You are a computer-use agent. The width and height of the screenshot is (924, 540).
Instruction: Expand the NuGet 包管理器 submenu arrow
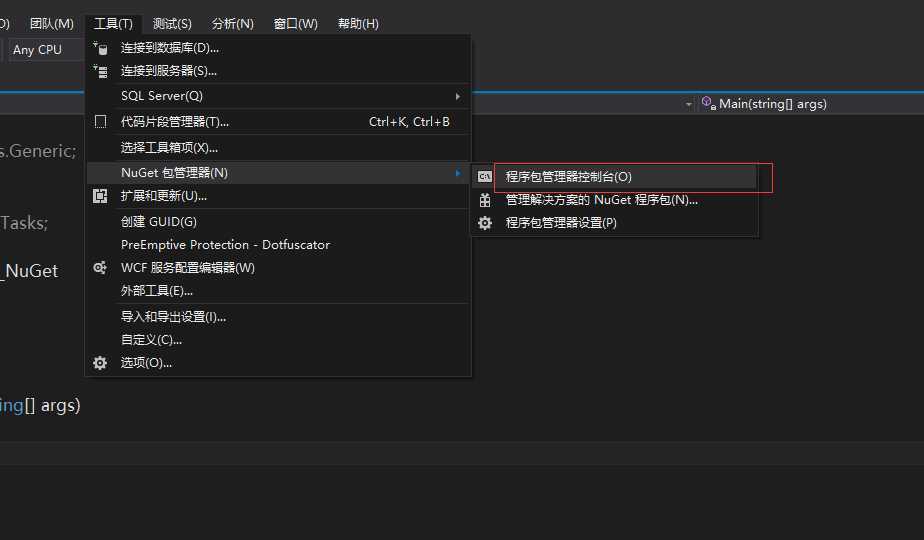[x=457, y=173]
